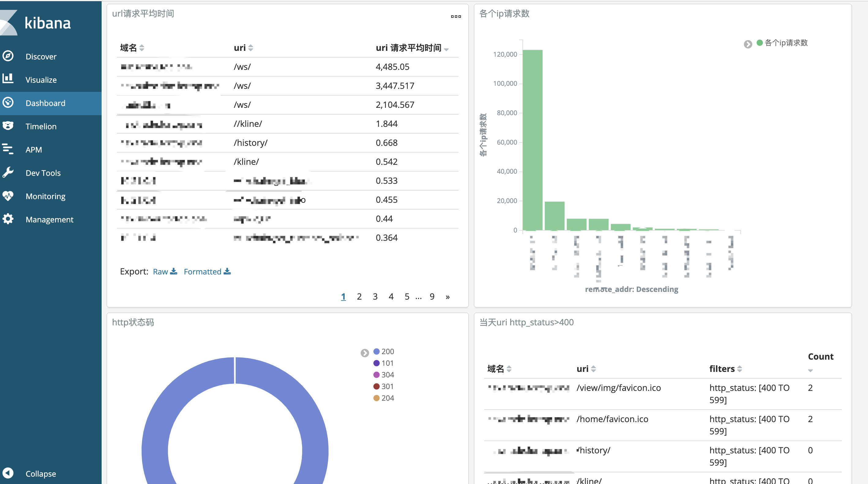Click the next page » arrow
868x484 pixels.
pyautogui.click(x=447, y=297)
